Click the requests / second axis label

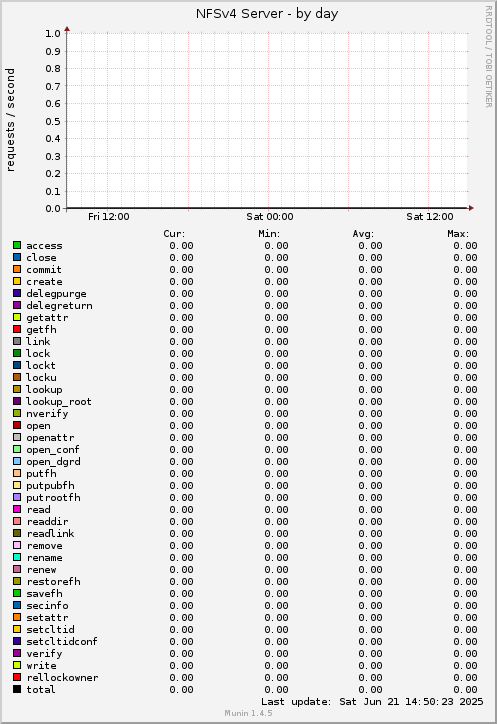point(10,120)
